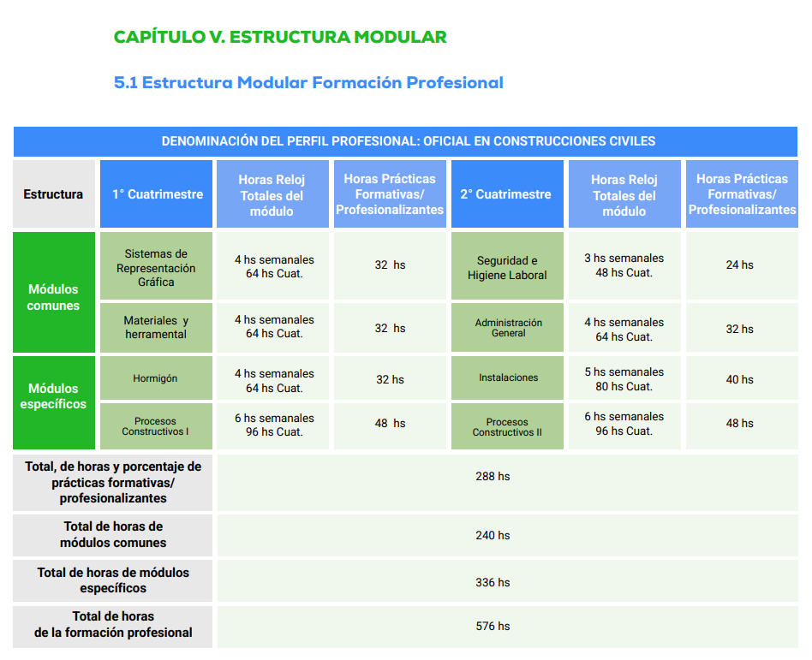Click the "Procesos Constructivos II" module cell
The image size is (812, 660).
(507, 426)
